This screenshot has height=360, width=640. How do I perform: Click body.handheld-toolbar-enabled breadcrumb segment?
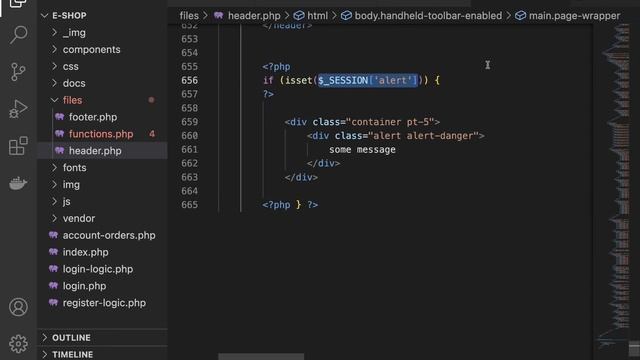[x=428, y=16]
